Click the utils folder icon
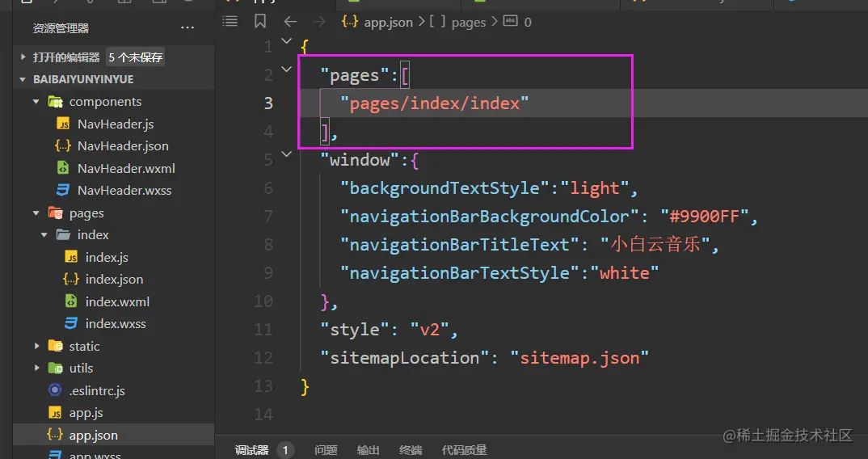The width and height of the screenshot is (868, 459). (55, 368)
